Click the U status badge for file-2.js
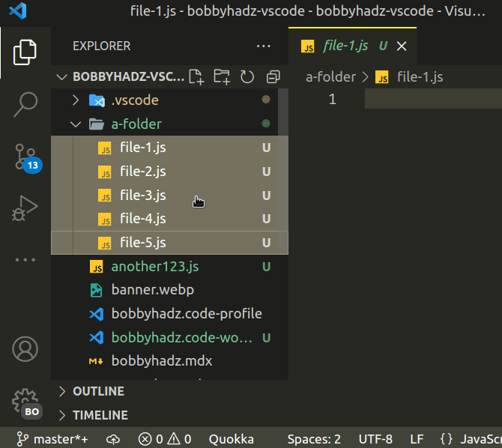Screen dimensions: 502x448 click(267, 172)
